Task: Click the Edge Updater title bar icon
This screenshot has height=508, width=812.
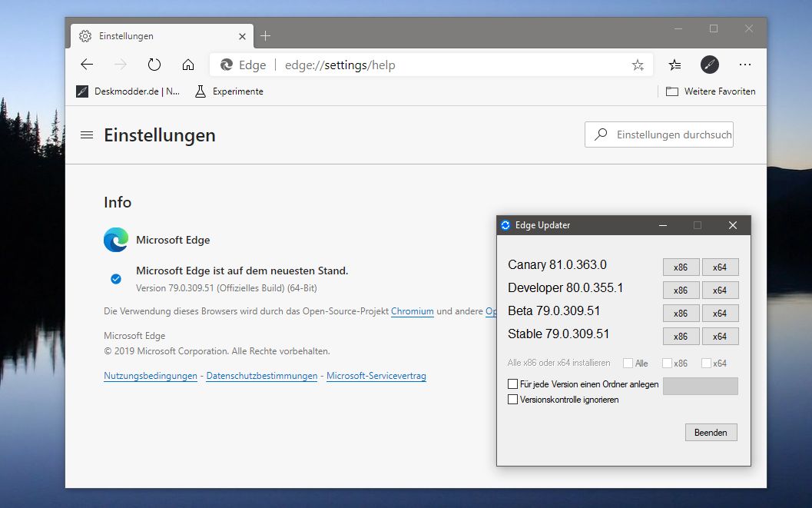Action: pos(505,225)
